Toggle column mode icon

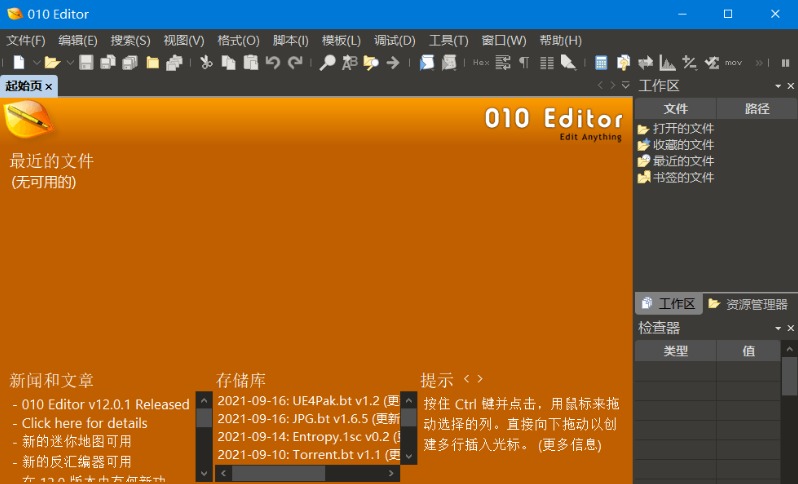[547, 63]
